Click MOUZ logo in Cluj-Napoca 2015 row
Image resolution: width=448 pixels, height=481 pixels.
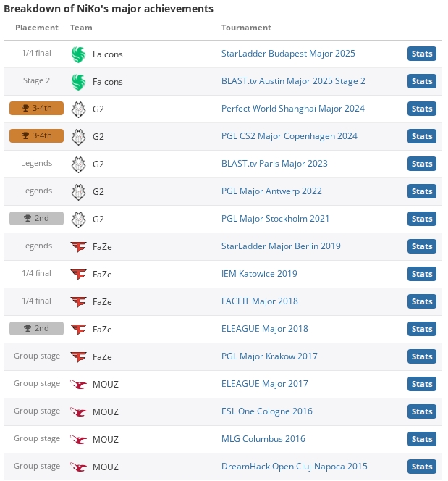pyautogui.click(x=78, y=467)
